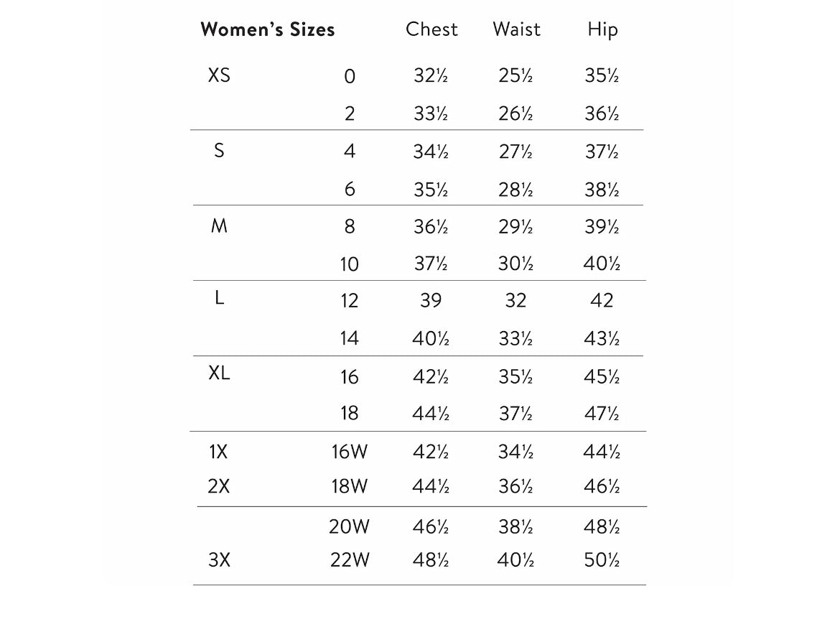
Task: Click the Women's Sizes heading
Action: tap(268, 29)
